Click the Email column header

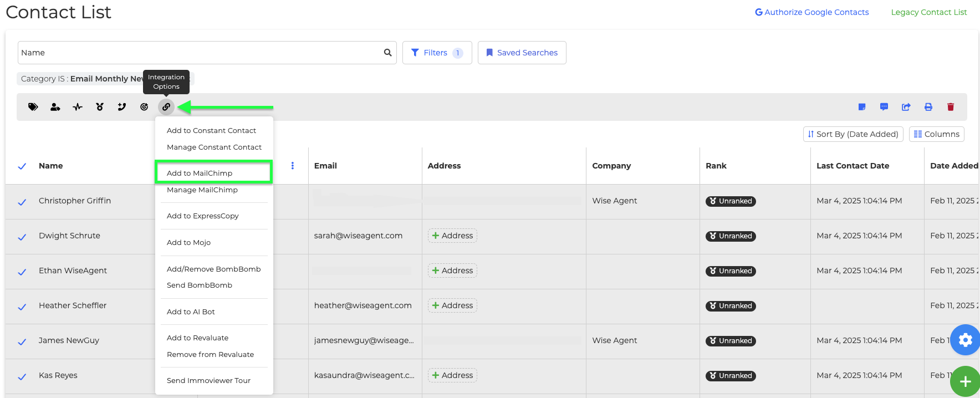click(x=325, y=166)
